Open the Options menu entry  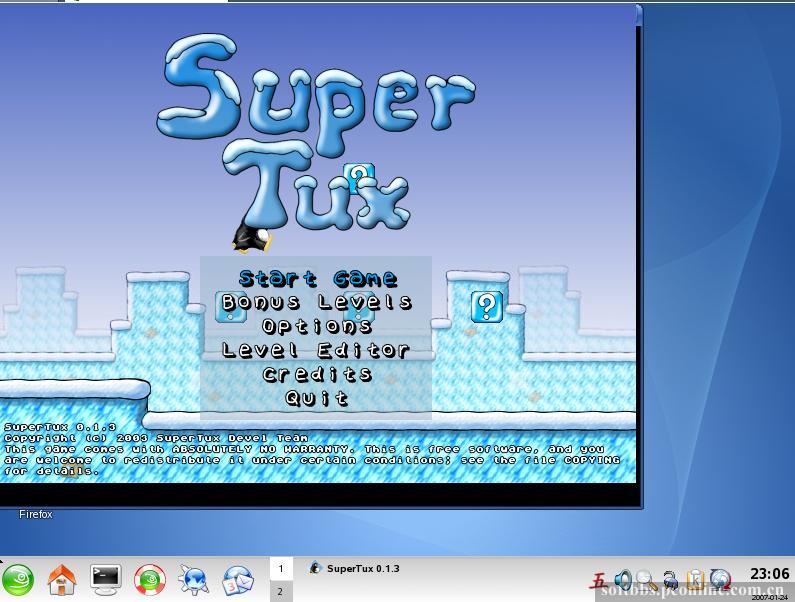pyautogui.click(x=317, y=326)
